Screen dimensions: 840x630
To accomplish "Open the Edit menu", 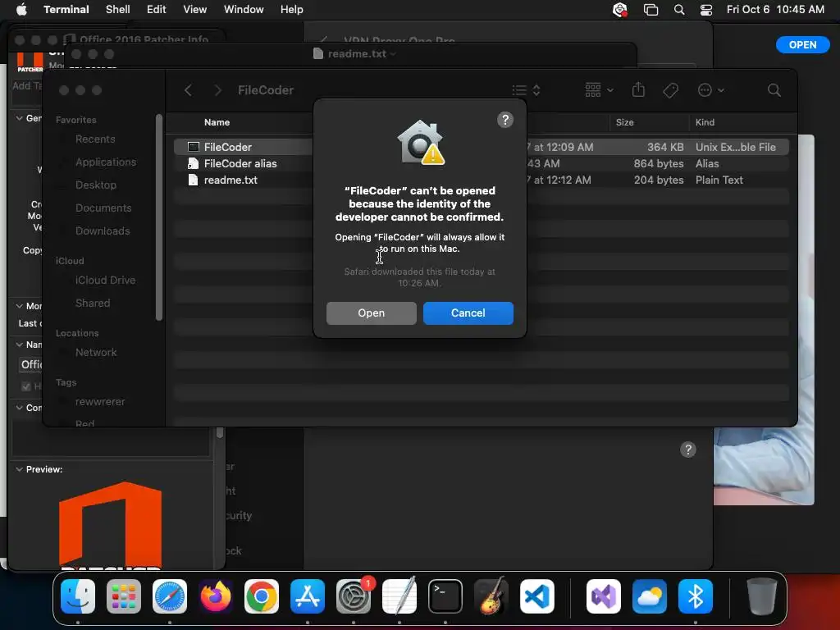I will (157, 10).
